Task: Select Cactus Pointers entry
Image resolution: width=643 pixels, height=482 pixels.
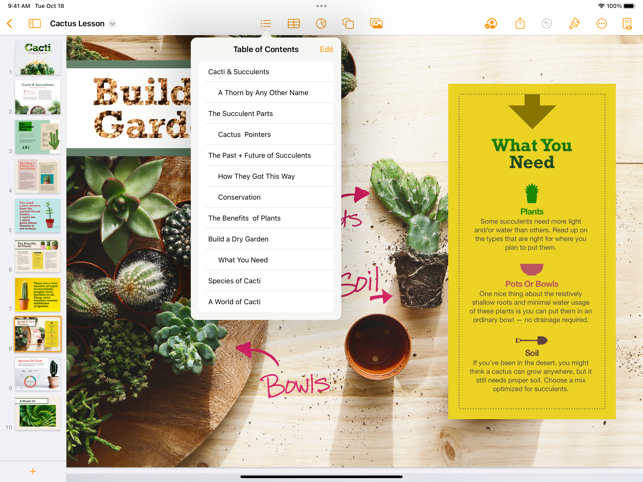Action: pos(266,134)
